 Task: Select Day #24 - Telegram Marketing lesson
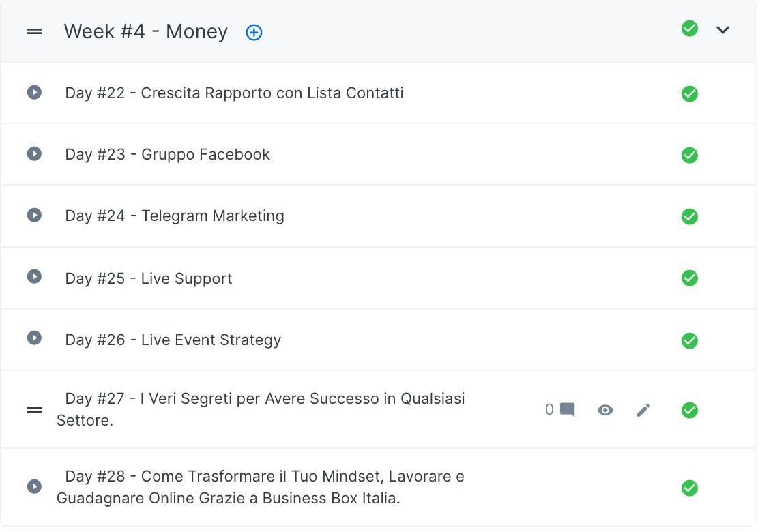click(x=175, y=216)
